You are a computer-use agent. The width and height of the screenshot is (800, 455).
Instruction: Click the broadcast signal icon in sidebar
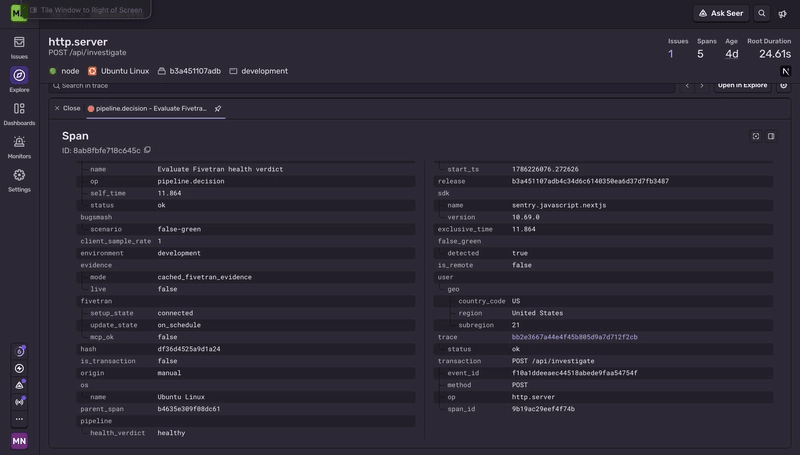(x=19, y=402)
